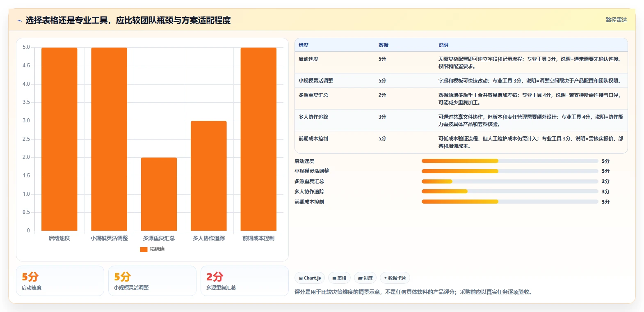Click the 启动速度 progress bar
The height and width of the screenshot is (312, 644).
pyautogui.click(x=510, y=161)
